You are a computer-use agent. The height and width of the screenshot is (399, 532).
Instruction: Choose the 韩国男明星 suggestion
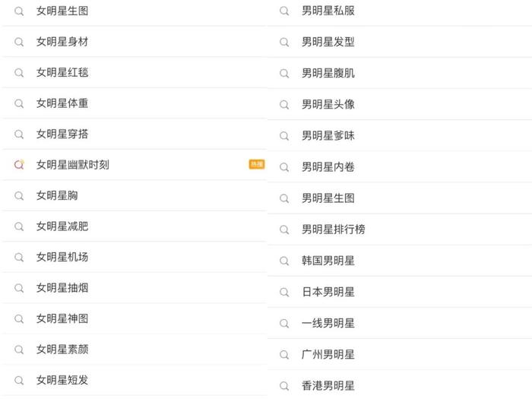[400, 261]
